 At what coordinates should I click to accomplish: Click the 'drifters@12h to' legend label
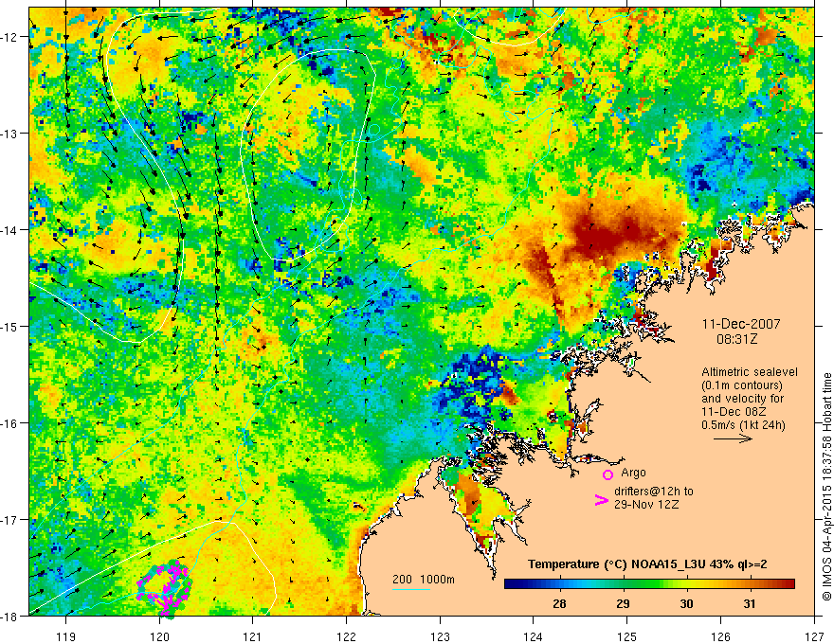[654, 491]
